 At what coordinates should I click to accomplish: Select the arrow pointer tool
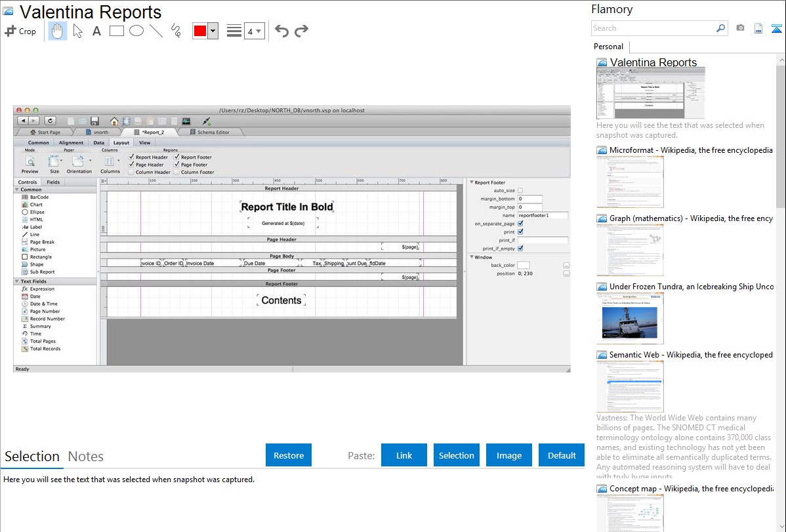pyautogui.click(x=77, y=31)
